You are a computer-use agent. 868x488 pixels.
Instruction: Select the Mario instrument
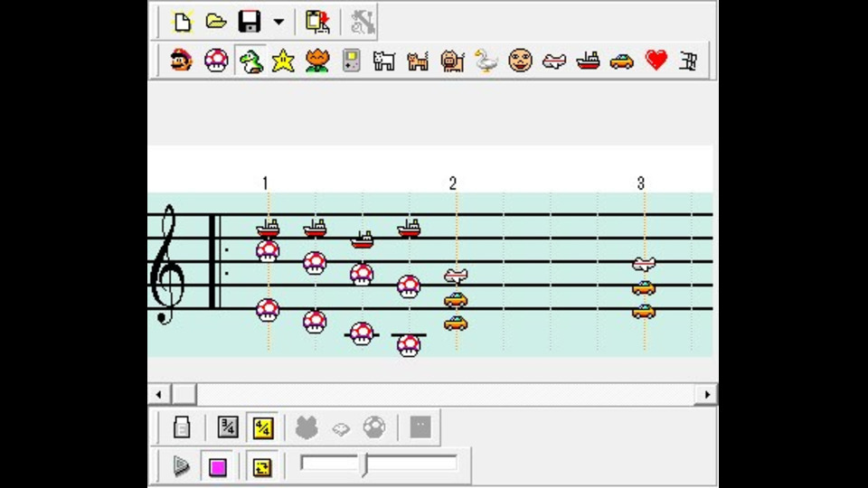click(x=182, y=61)
